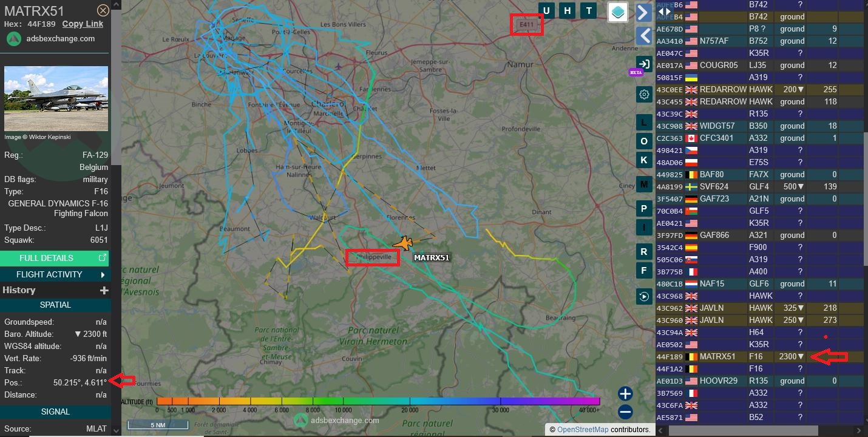Screen dimensions: 868x437
Task: Open the Full Details button
Action: coord(55,258)
